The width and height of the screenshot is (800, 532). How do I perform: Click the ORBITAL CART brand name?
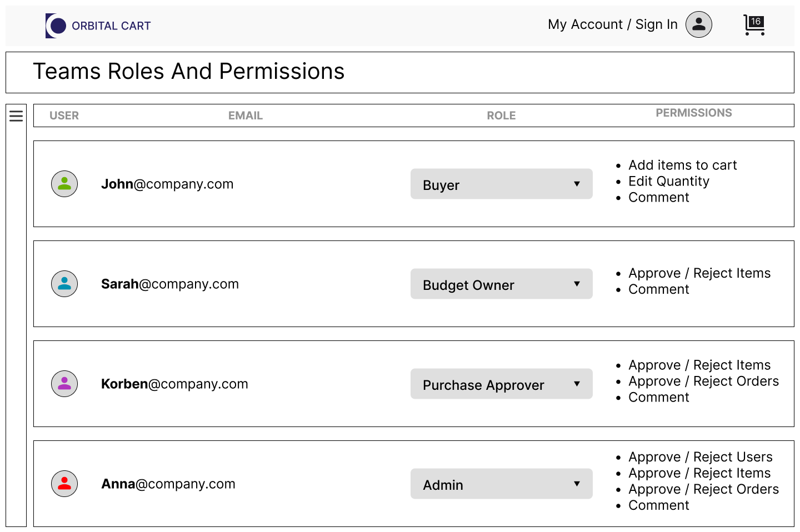point(111,26)
